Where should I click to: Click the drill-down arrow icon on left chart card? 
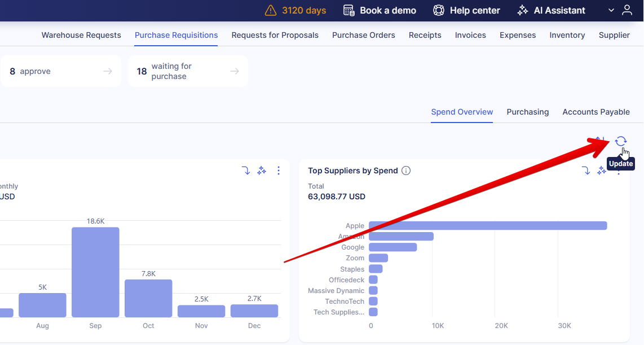click(x=246, y=171)
